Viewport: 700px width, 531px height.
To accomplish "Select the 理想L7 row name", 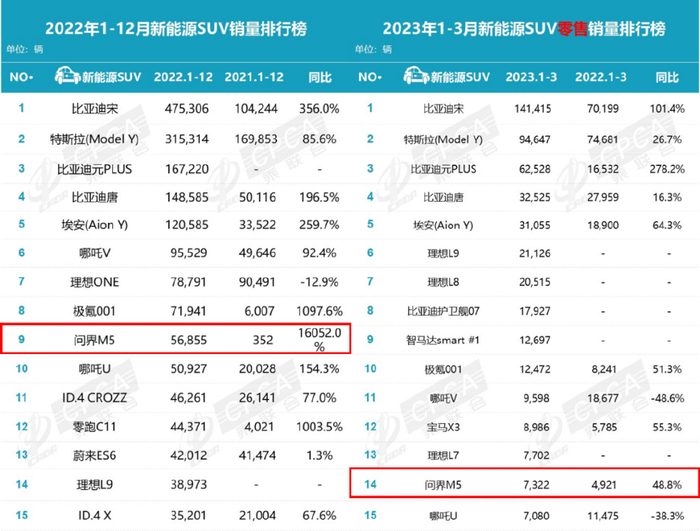I will click(443, 456).
